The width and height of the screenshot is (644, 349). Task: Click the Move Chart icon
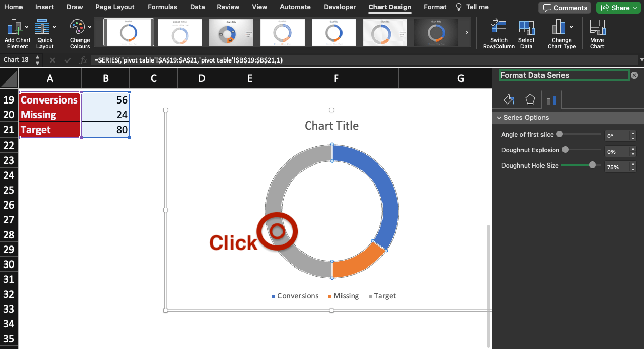pos(597,33)
